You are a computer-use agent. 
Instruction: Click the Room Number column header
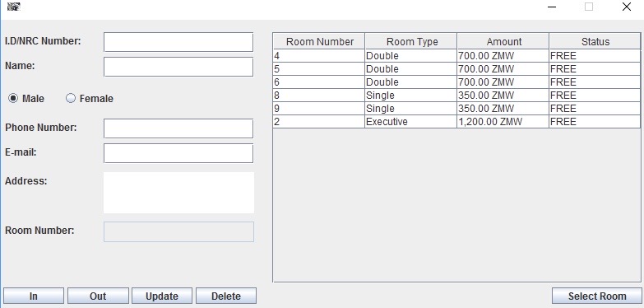319,41
